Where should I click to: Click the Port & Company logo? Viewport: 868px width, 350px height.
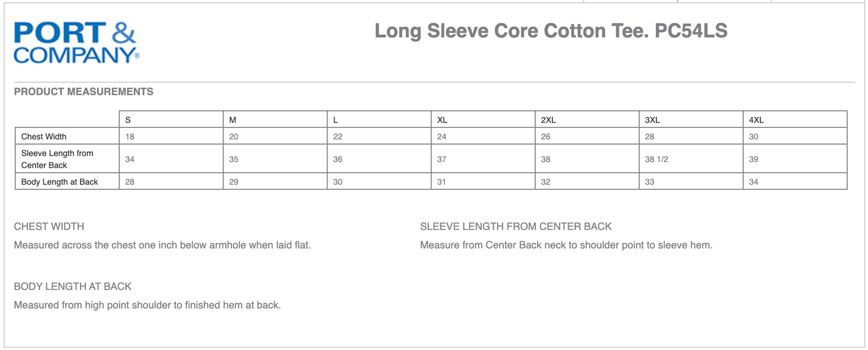pyautogui.click(x=76, y=42)
